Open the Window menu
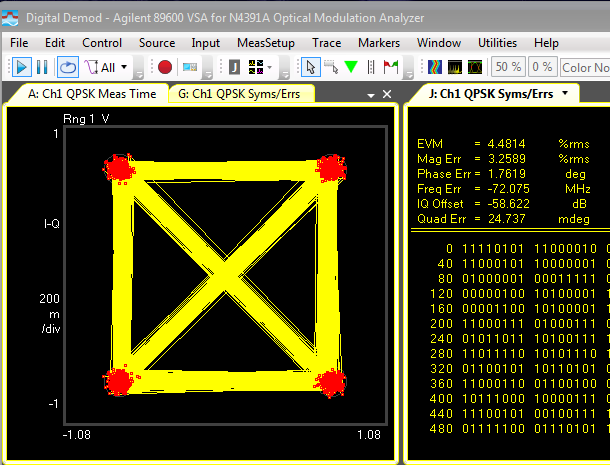Screen dimensions: 610x465 (439, 43)
